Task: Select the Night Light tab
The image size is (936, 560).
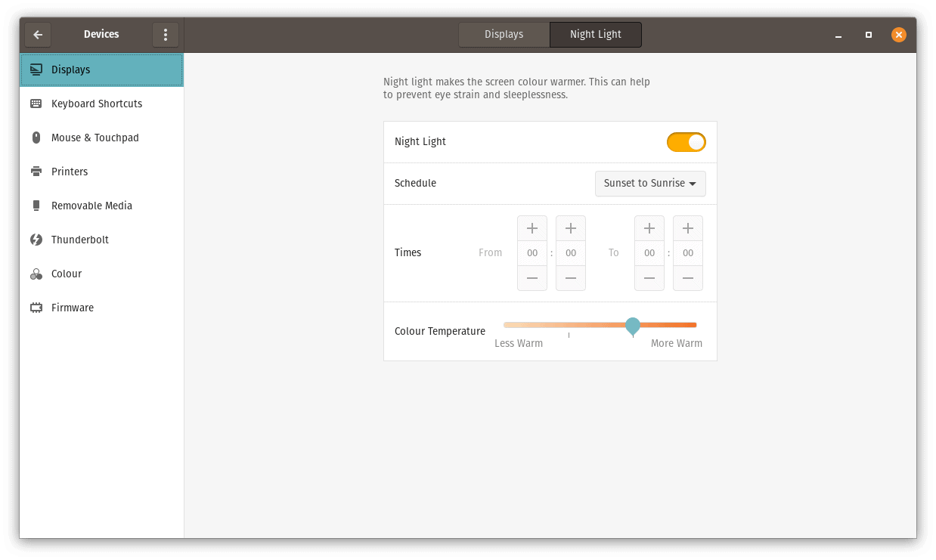Action: point(596,35)
